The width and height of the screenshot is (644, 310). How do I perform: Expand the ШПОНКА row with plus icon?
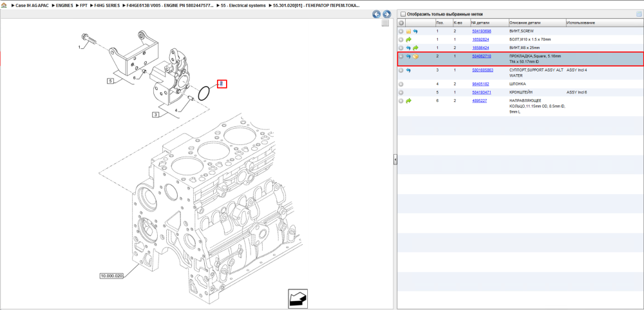pyautogui.click(x=401, y=84)
